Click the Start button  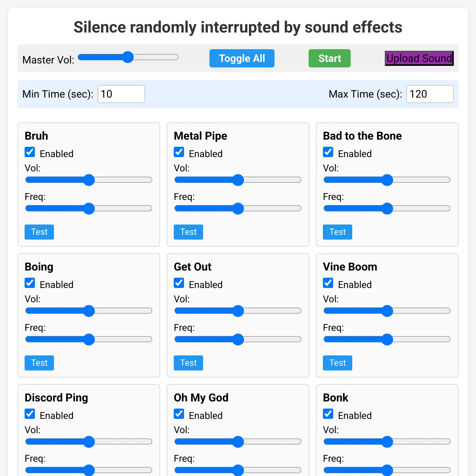tap(329, 58)
